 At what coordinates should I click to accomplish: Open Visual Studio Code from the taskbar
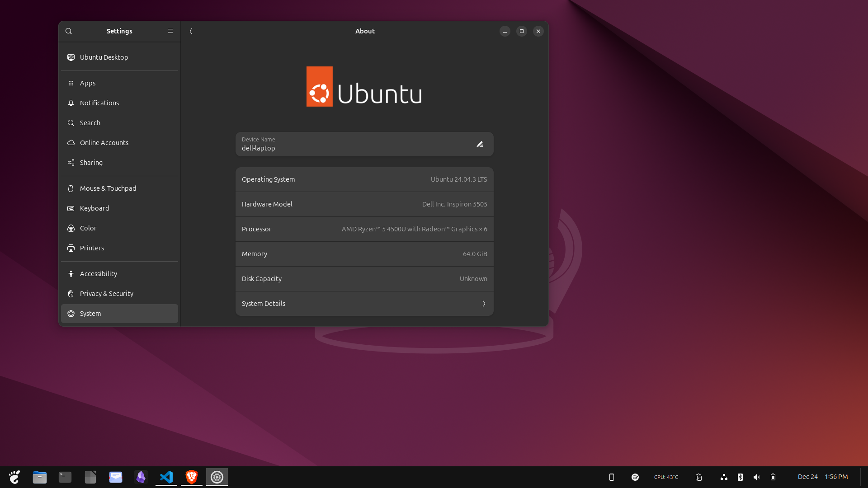point(166,477)
